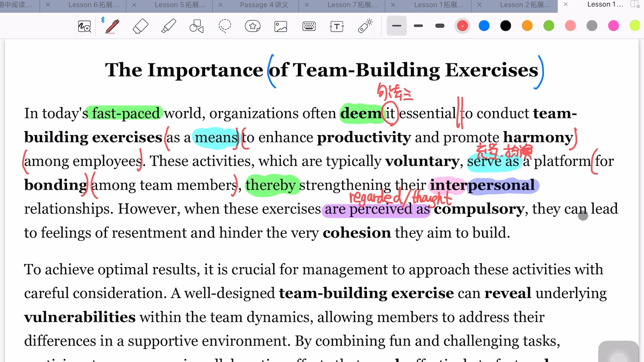Select the Text box tool

[x=337, y=26]
